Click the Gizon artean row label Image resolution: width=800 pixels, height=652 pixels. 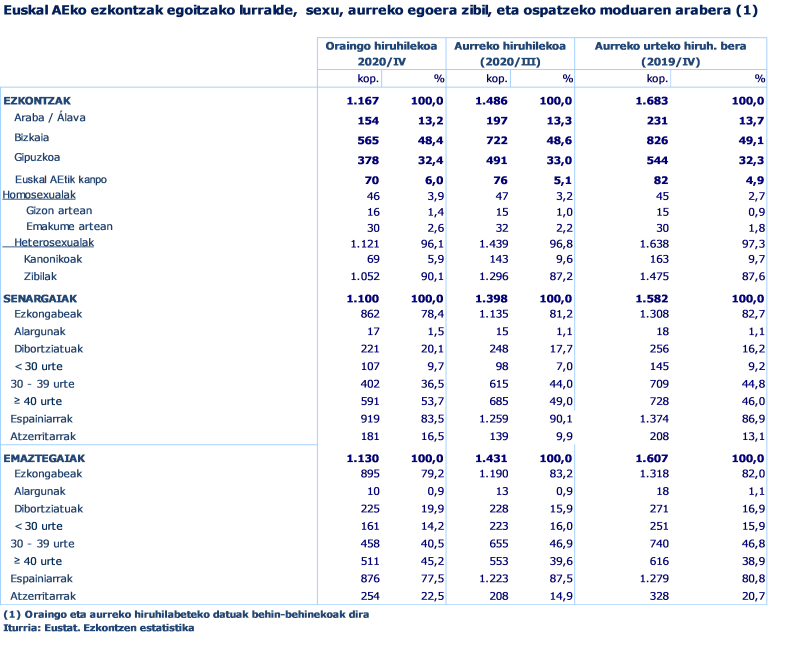pyautogui.click(x=59, y=211)
